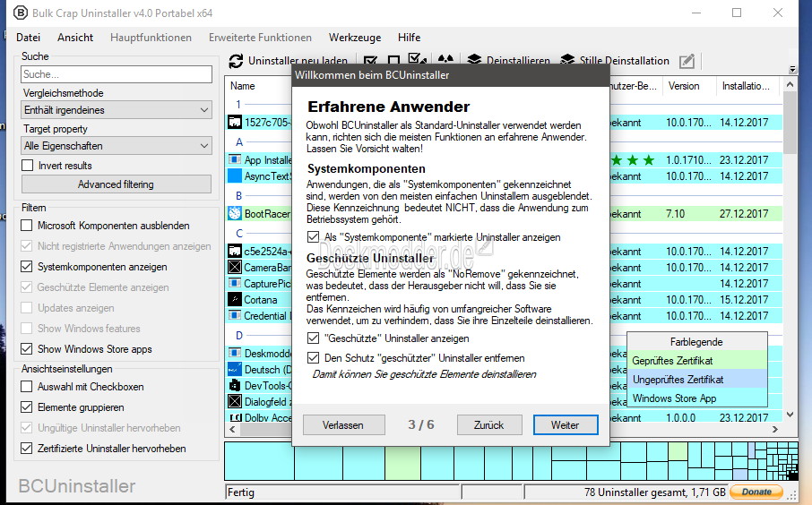Click the green star rating in App Installer row
Image resolution: width=812 pixels, height=505 pixels.
point(633,160)
